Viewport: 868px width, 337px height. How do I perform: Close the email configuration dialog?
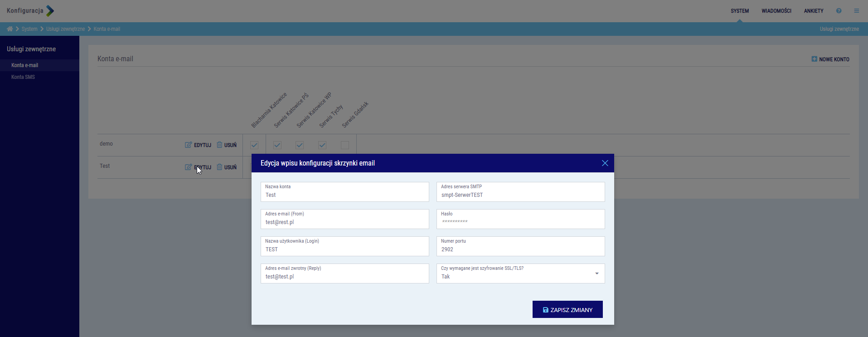[x=605, y=163]
